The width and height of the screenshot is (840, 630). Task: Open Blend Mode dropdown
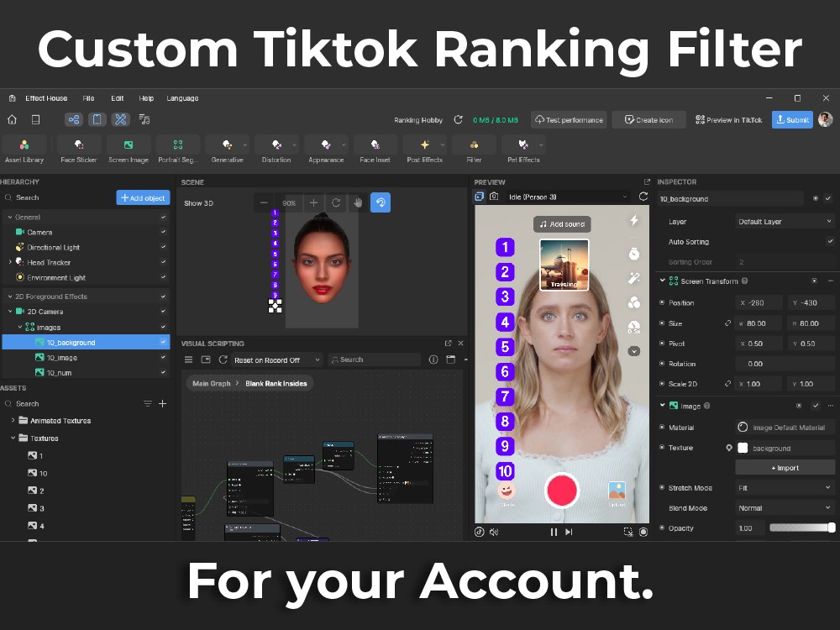(785, 508)
